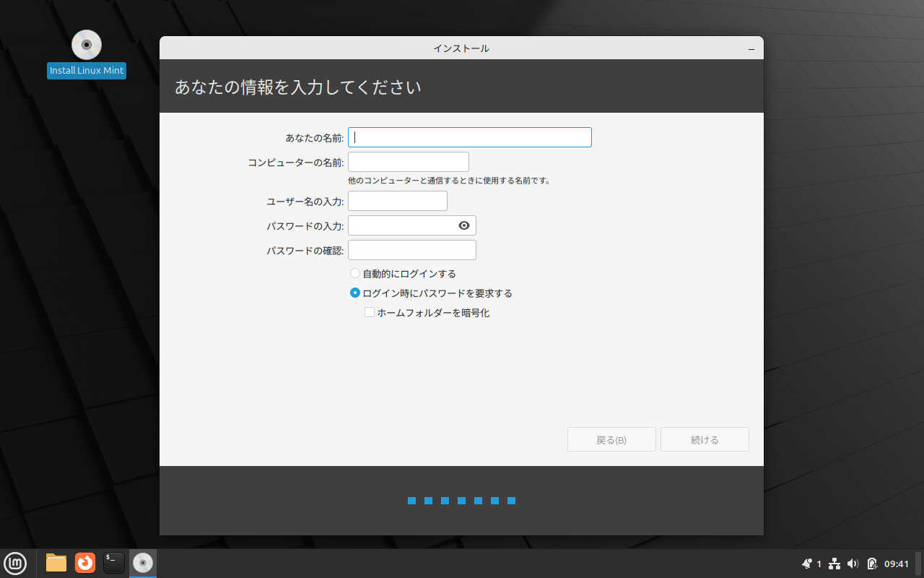Open the Linux Mint start menu

[15, 562]
